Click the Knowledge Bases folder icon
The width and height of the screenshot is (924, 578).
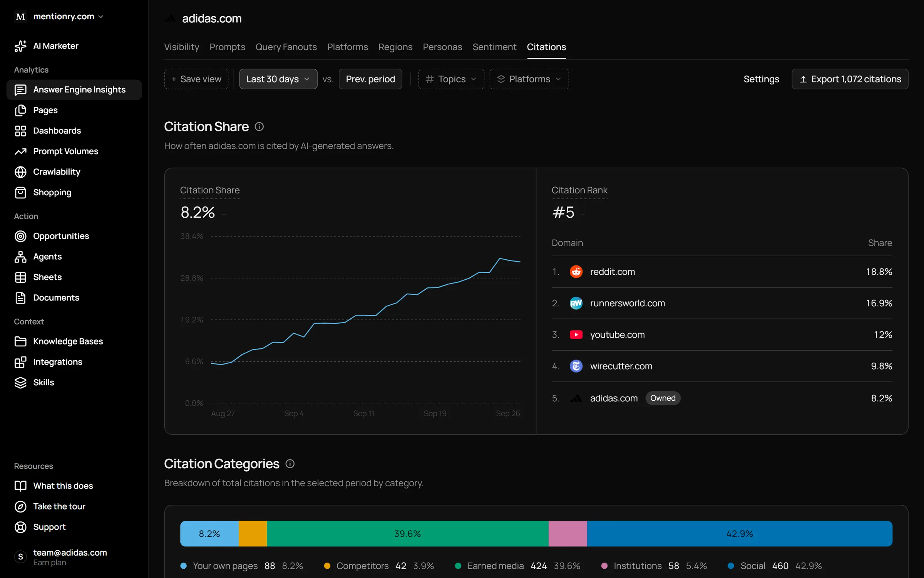[x=20, y=341]
